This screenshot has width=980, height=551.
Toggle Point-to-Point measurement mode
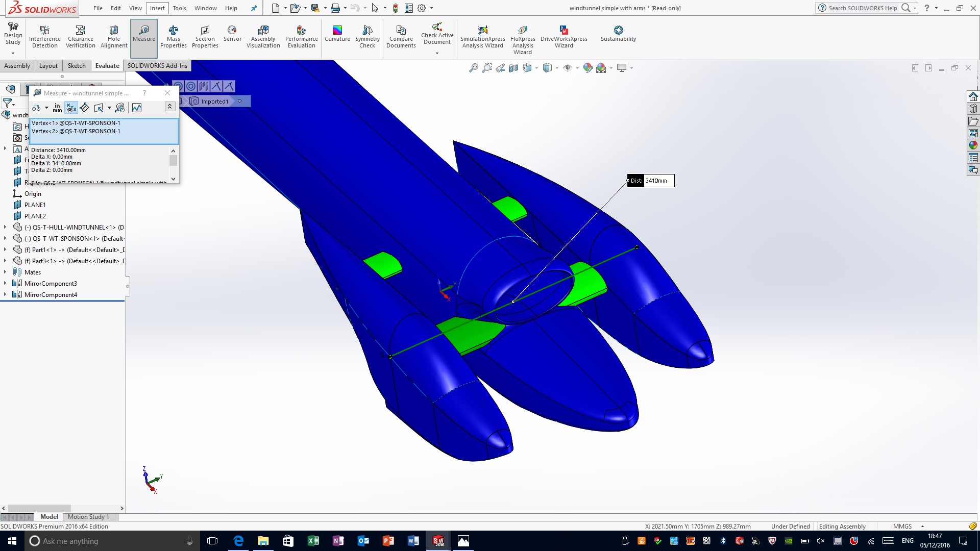pos(85,108)
